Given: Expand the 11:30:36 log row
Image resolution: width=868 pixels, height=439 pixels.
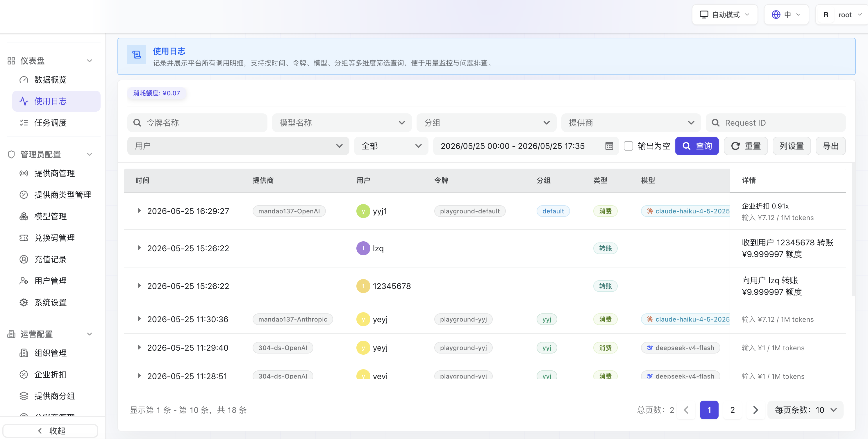Looking at the screenshot, I should [139, 319].
